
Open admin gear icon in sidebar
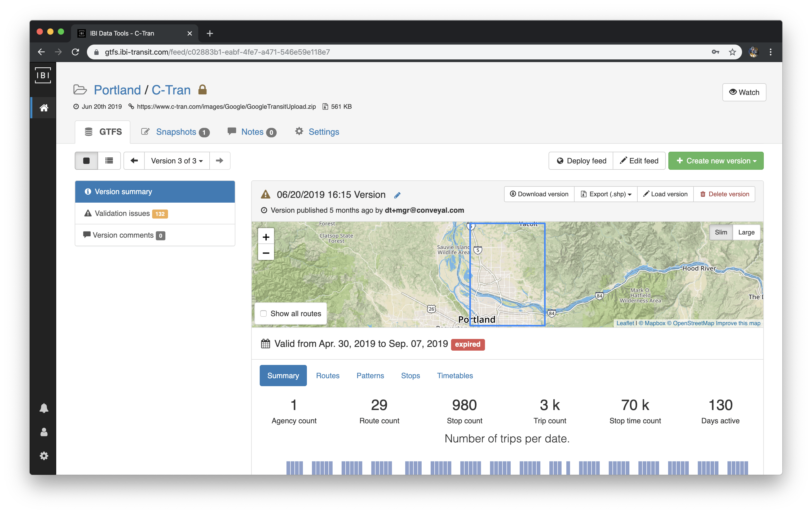pyautogui.click(x=44, y=456)
